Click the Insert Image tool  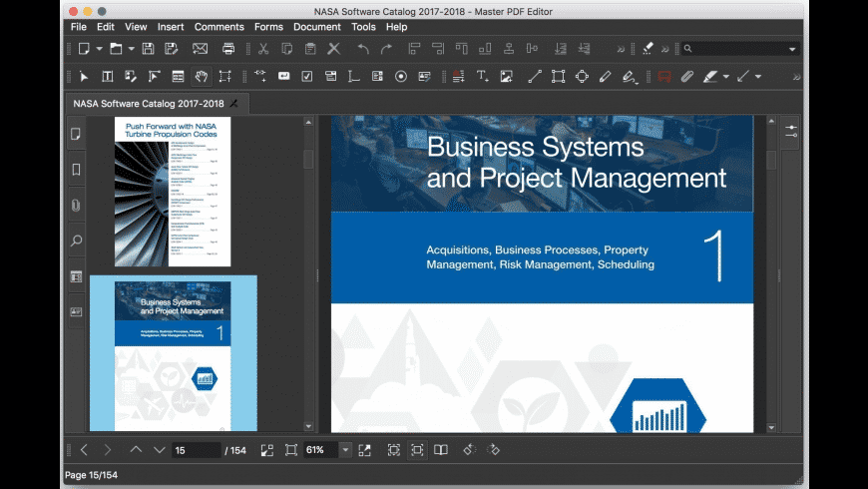click(x=506, y=77)
